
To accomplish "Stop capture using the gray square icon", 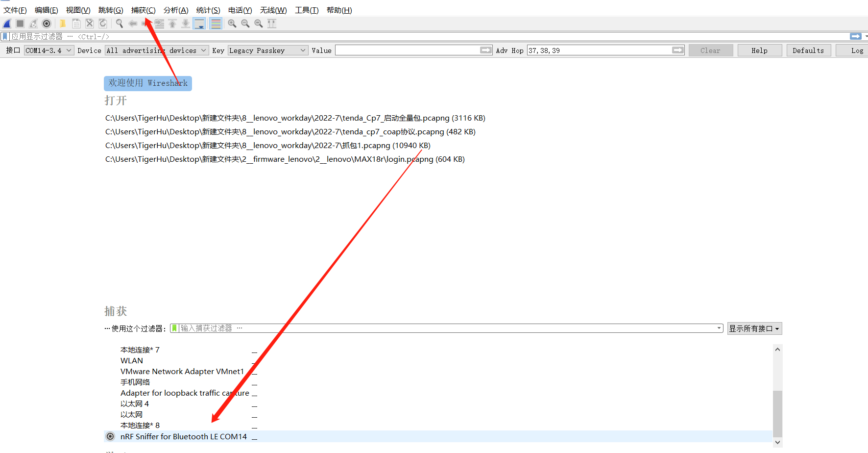I will pyautogui.click(x=20, y=24).
